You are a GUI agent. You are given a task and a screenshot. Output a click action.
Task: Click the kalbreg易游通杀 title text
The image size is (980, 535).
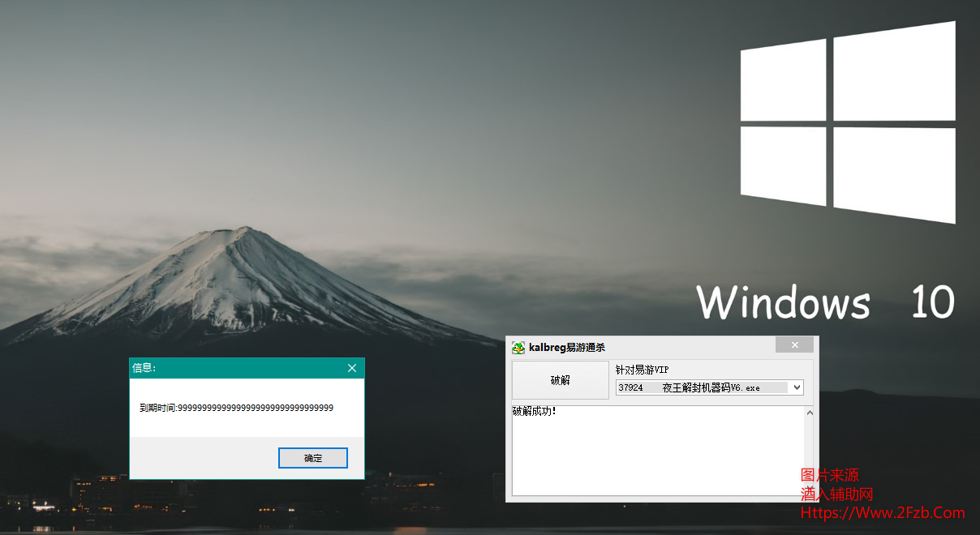567,348
